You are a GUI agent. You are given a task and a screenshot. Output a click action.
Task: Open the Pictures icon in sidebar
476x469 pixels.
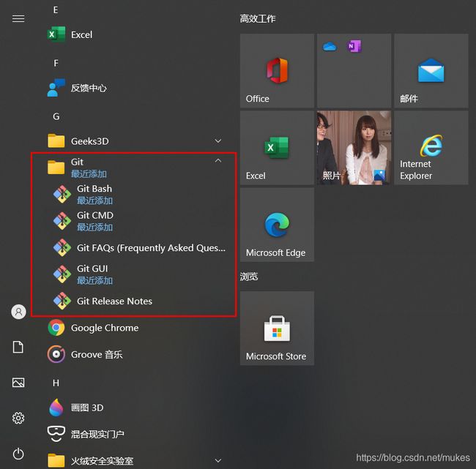18,382
